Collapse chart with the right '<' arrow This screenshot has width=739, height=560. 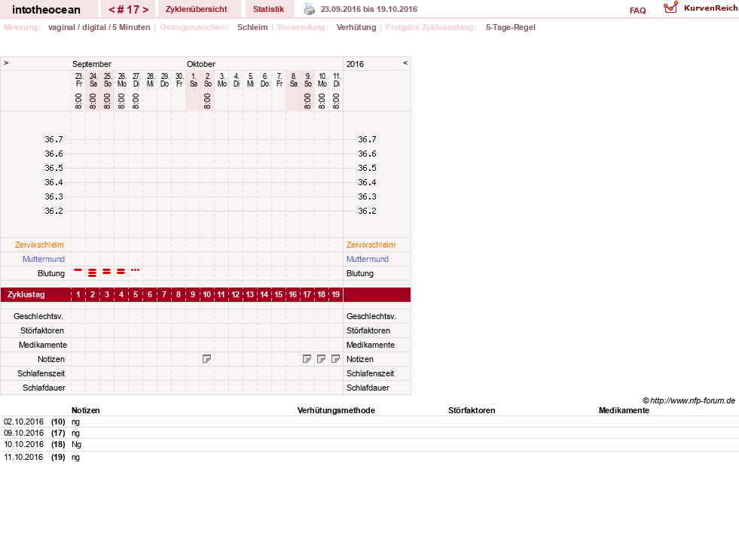click(x=405, y=62)
